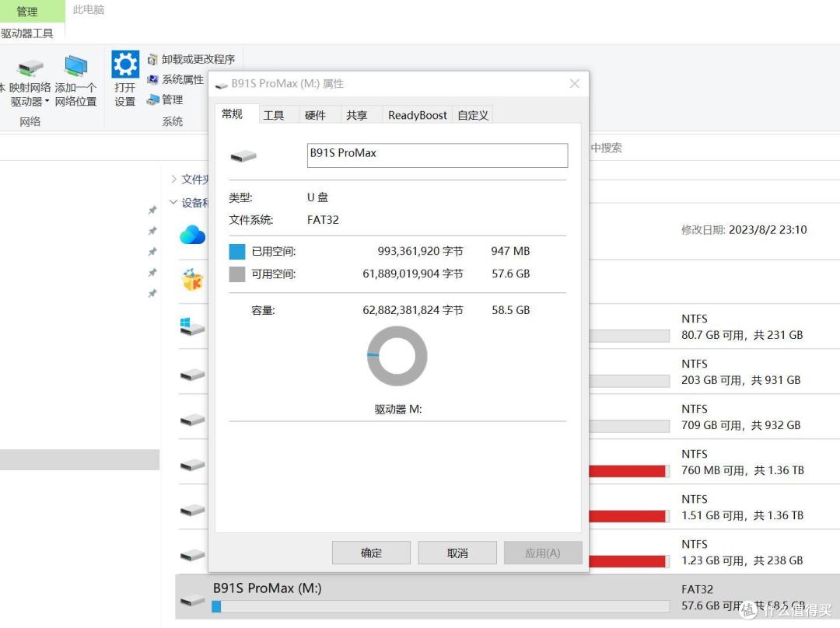The height and width of the screenshot is (628, 840).
Task: Click drive icon in properties dialog title bar
Action: coord(221,85)
